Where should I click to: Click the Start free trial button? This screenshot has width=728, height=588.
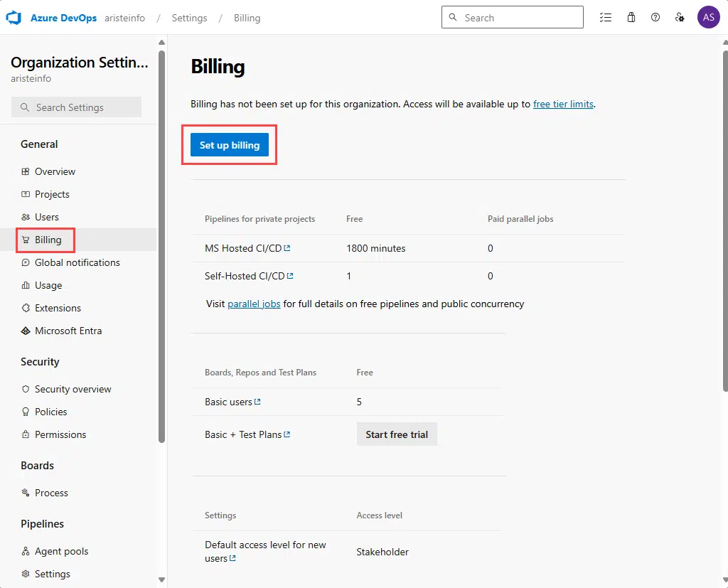(397, 434)
